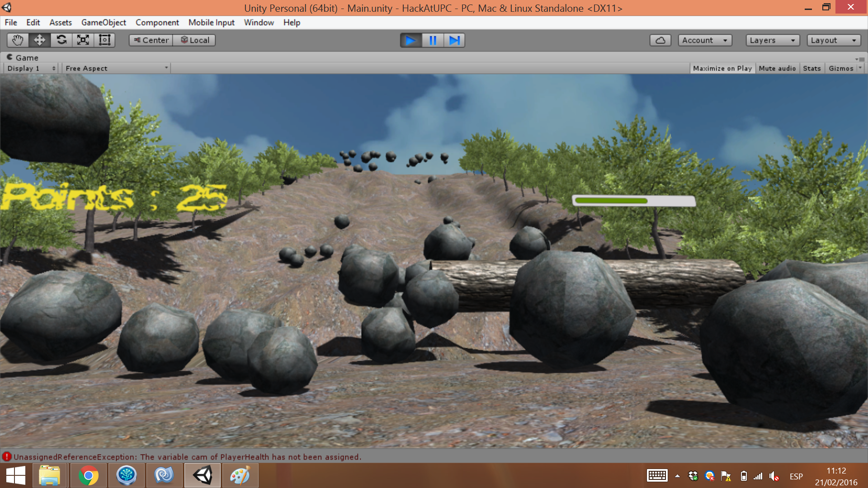Select the Hand tool
This screenshot has width=868, height=488.
(18, 40)
